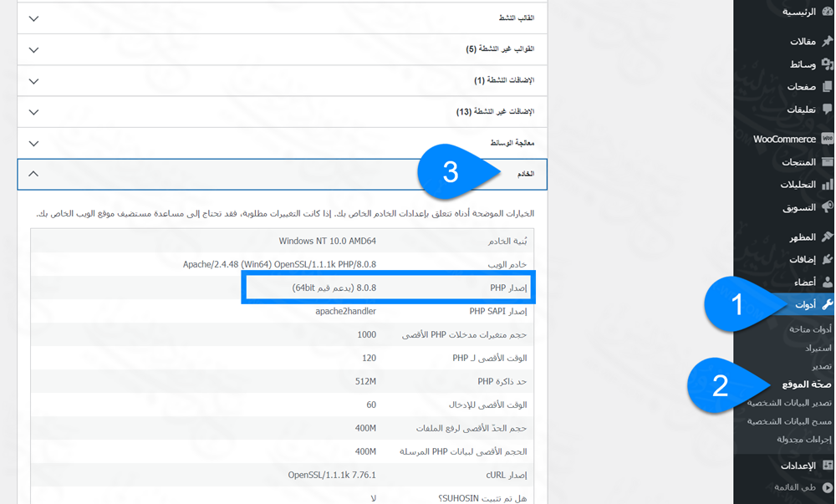Click the معالجة الوسائط heading text

(512, 143)
